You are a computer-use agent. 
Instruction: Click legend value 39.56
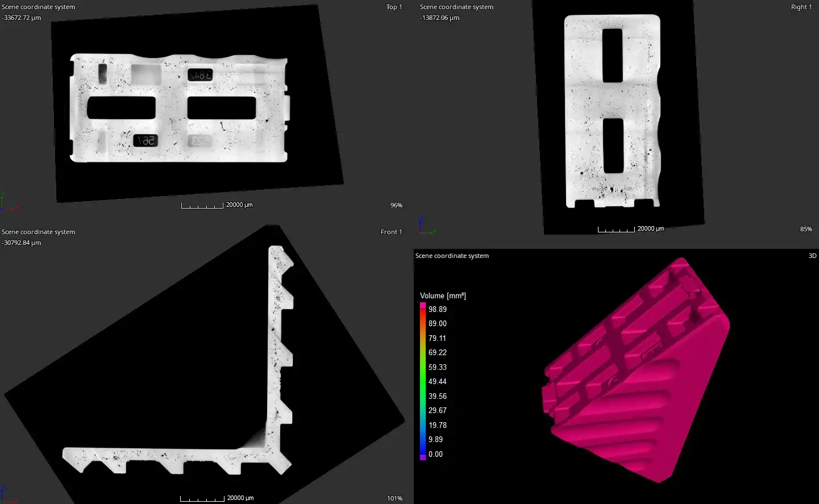point(438,397)
